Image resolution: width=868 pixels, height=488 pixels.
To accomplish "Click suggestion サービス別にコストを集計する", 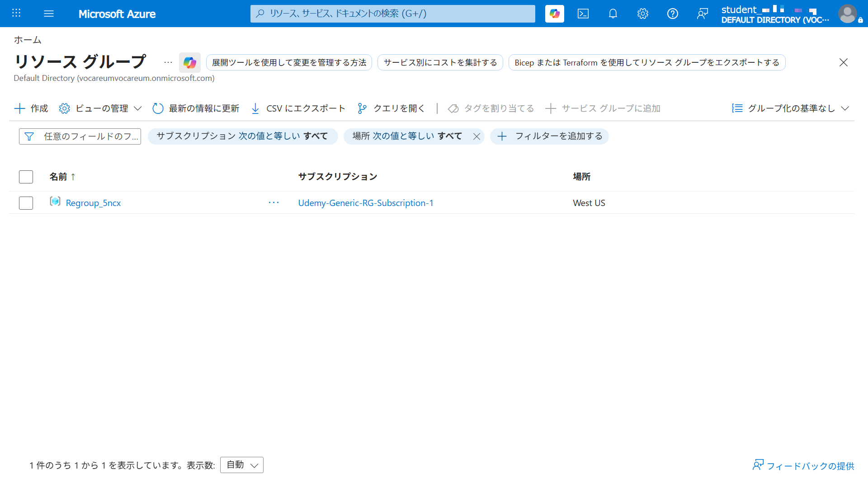I will pyautogui.click(x=440, y=62).
